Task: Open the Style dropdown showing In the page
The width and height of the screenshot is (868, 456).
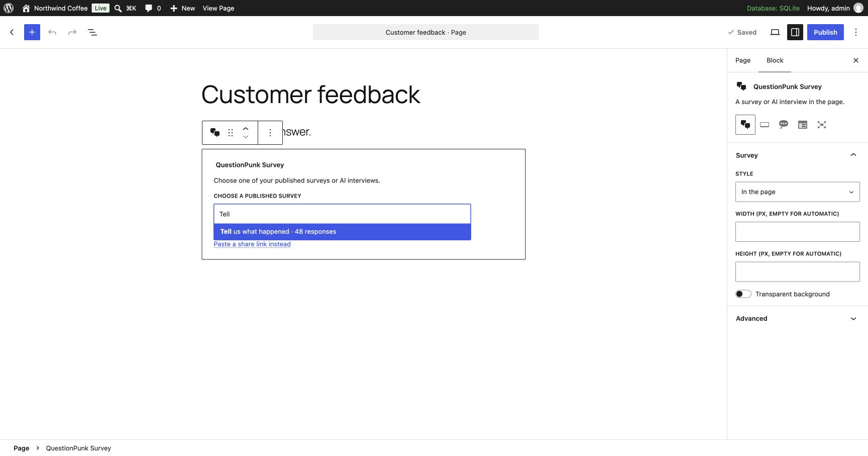Action: pos(798,192)
